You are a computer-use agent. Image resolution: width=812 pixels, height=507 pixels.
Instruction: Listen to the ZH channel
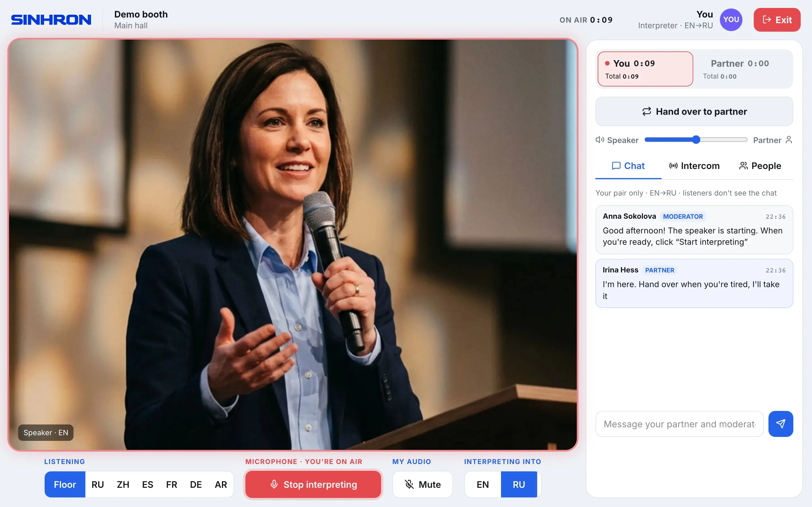click(x=123, y=484)
